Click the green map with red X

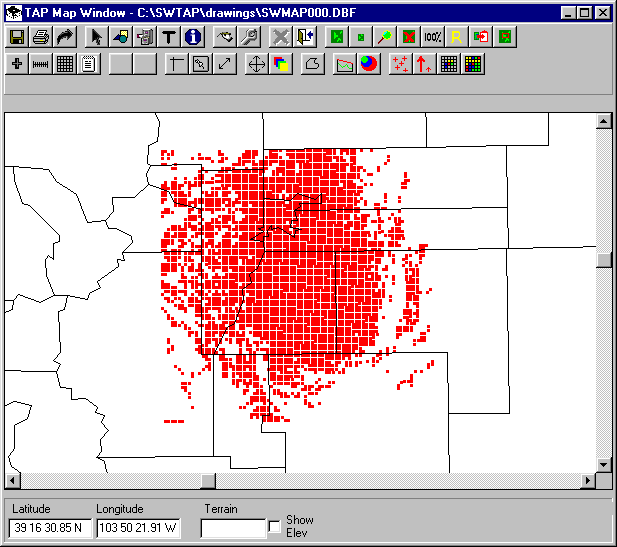(409, 37)
